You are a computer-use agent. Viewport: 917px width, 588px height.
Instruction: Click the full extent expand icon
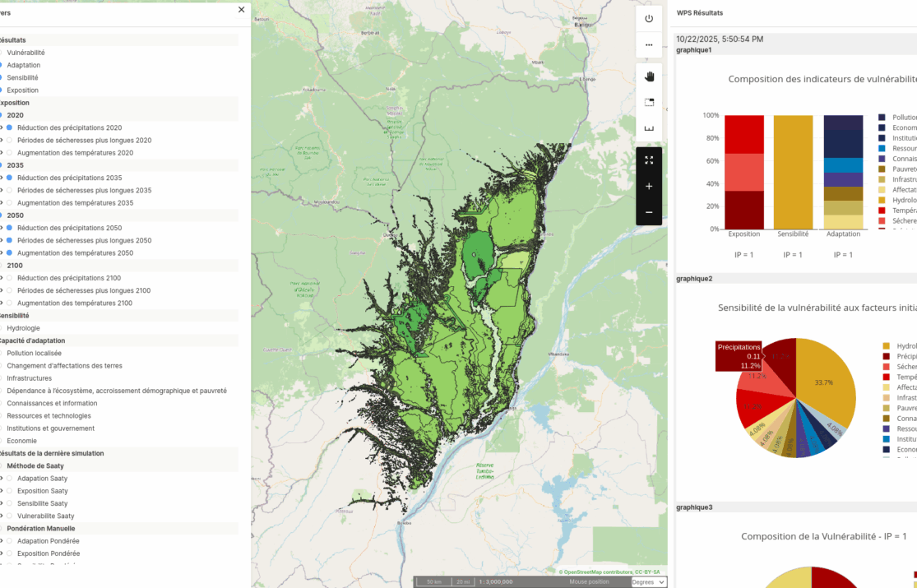click(649, 160)
